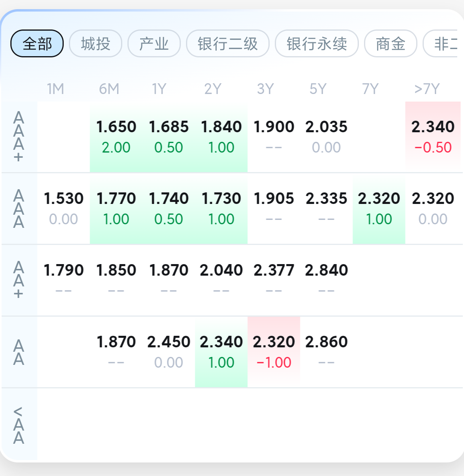Switch to the 城投 tab

(96, 43)
